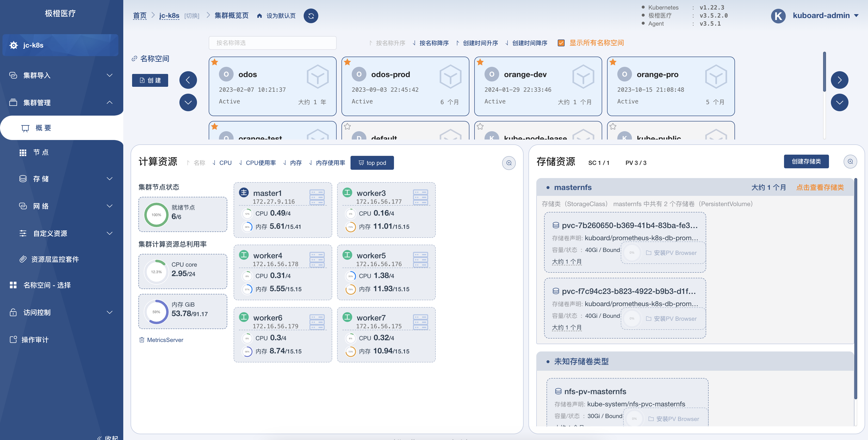Click the zoom icon in 存储资源 panel
This screenshot has height=440, width=868.
[850, 162]
